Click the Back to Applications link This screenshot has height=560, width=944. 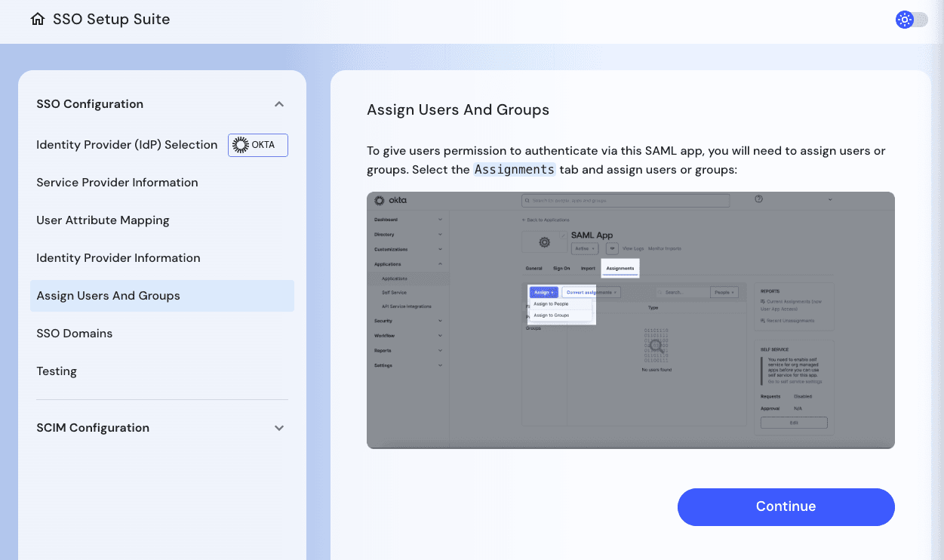click(546, 219)
